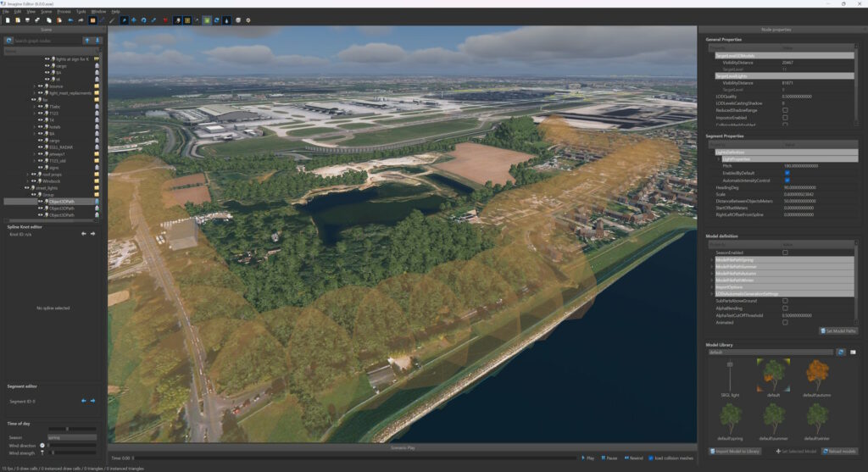Click the scene search down arrow
This screenshot has width=868, height=472.
pos(97,41)
